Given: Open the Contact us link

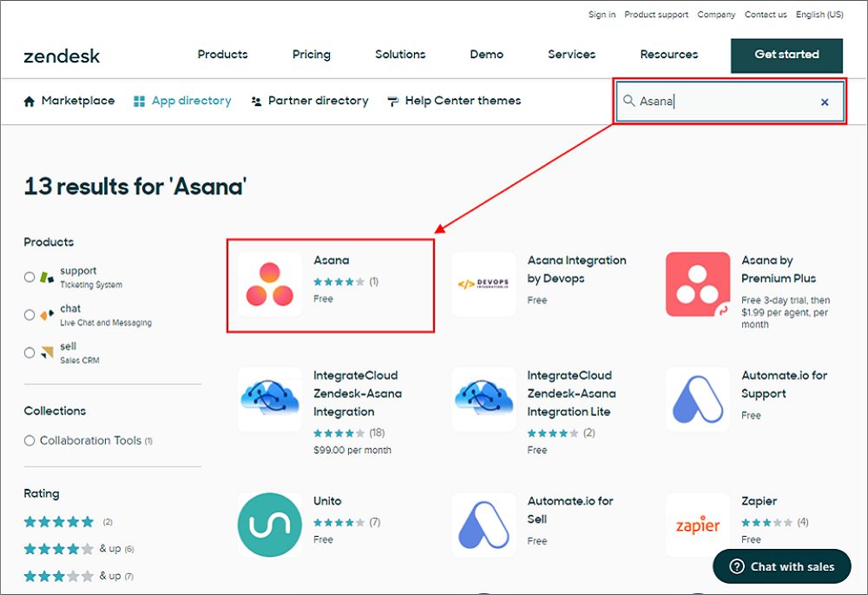Looking at the screenshot, I should tap(766, 15).
